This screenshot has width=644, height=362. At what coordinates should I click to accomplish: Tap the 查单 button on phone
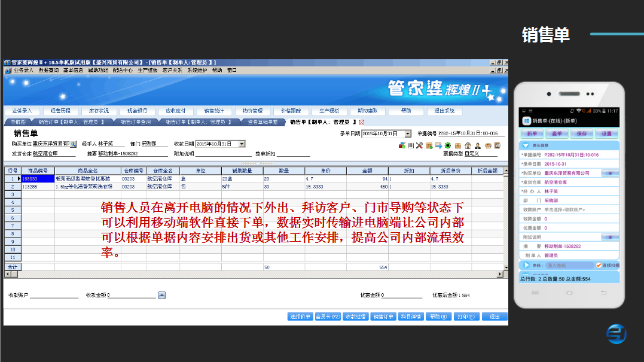557,133
